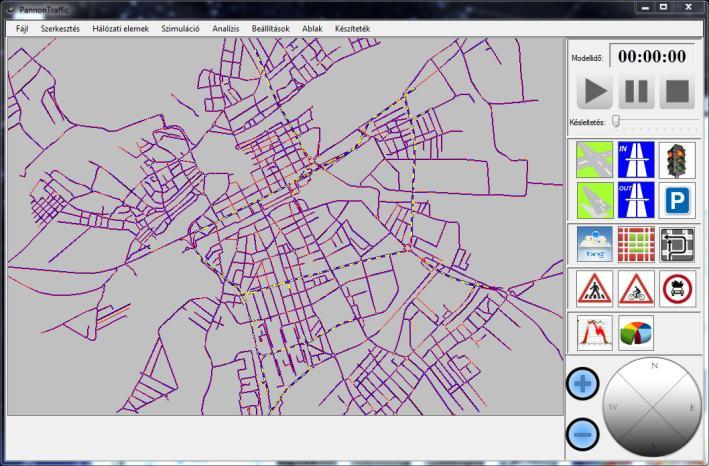Click the compass rotation dial
The width and height of the screenshot is (709, 466).
tap(652, 407)
